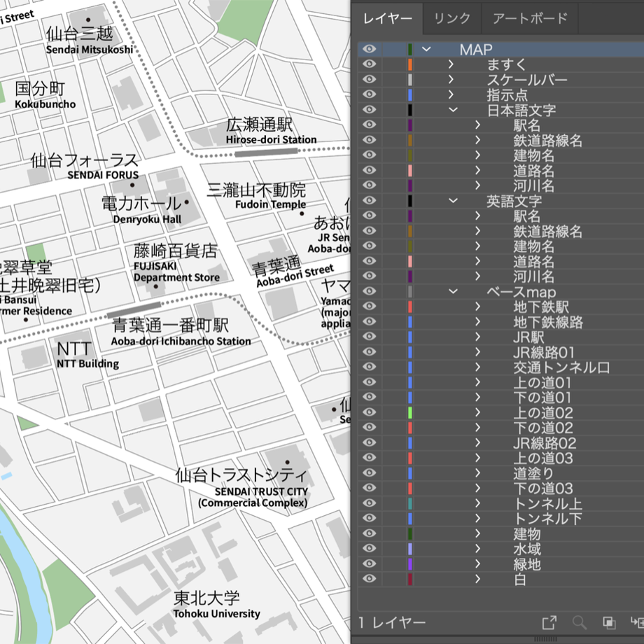Screen dimensions: 644x644
Task: Select the トンネル下 layer name
Action: [547, 518]
